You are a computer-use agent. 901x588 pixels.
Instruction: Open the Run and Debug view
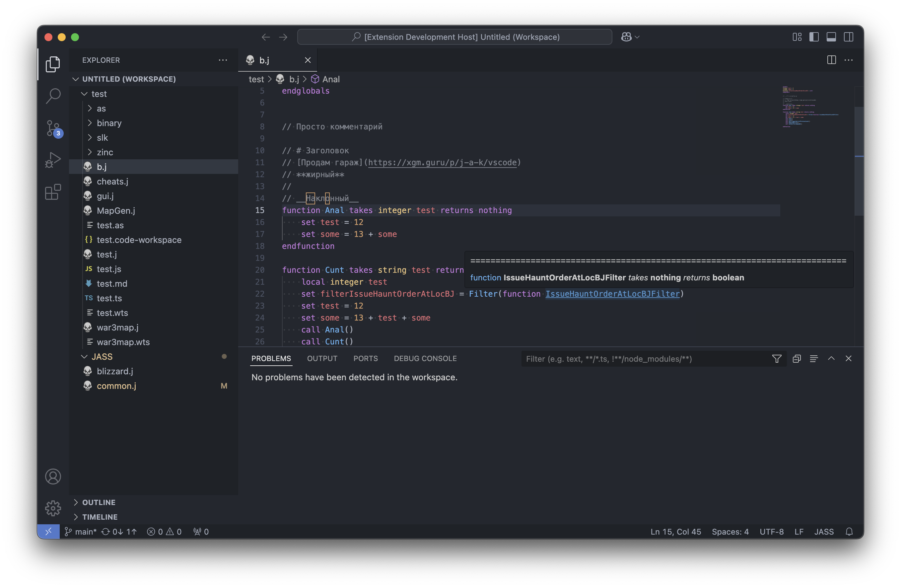pyautogui.click(x=53, y=160)
